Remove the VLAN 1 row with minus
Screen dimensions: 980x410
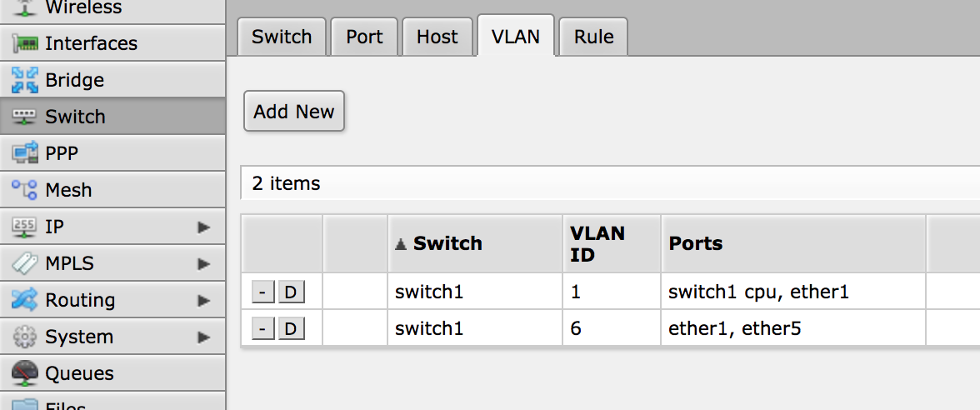[262, 292]
